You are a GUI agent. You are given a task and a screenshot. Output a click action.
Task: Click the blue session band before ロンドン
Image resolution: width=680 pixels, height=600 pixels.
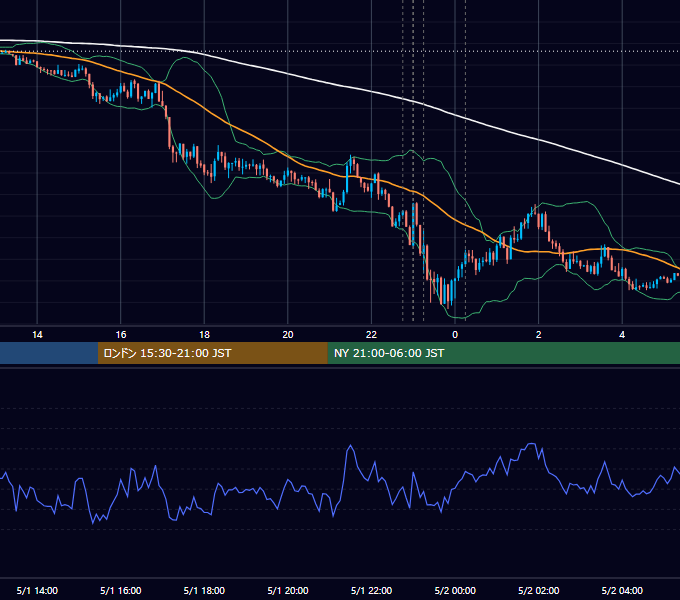click(x=49, y=353)
